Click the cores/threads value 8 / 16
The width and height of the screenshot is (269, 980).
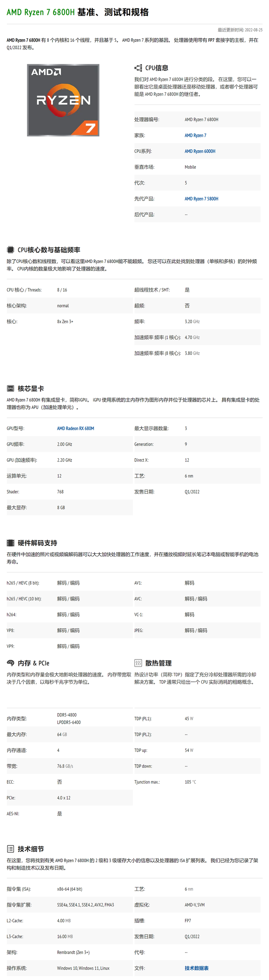pos(62,290)
